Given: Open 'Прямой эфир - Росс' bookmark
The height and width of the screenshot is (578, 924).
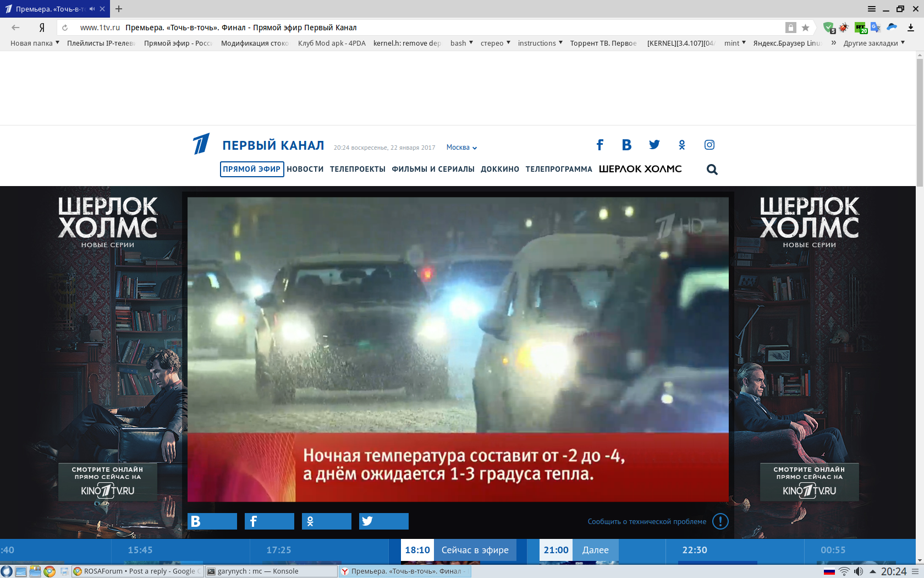Looking at the screenshot, I should (x=178, y=43).
